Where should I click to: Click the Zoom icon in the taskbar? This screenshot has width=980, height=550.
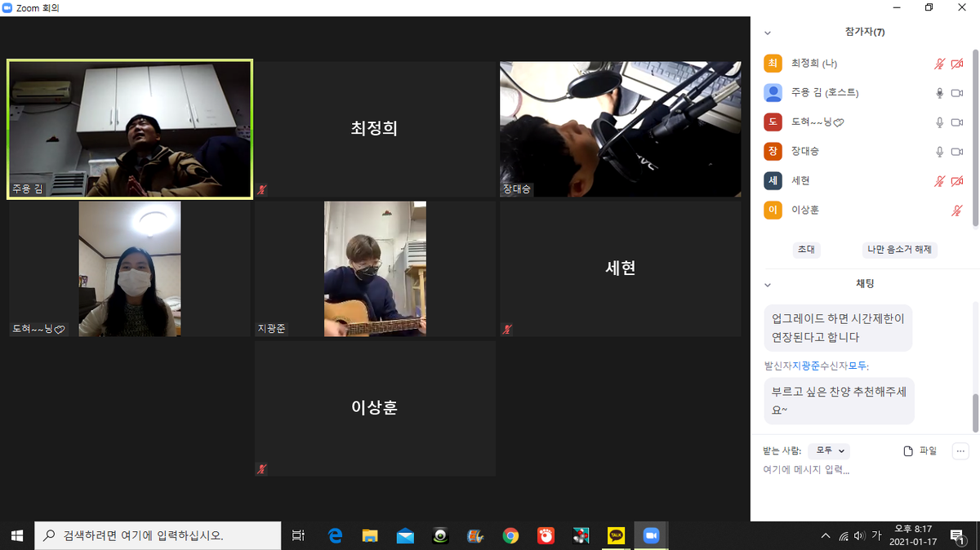[651, 535]
